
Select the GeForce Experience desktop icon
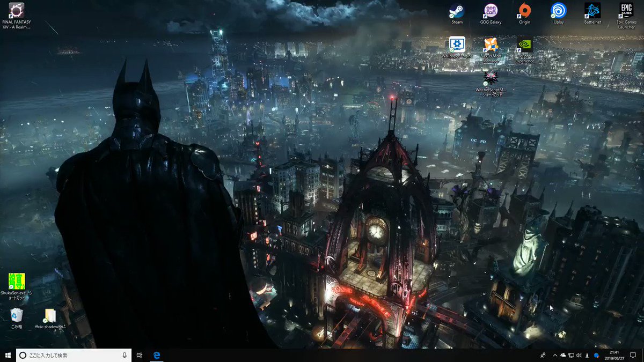pos(524,49)
